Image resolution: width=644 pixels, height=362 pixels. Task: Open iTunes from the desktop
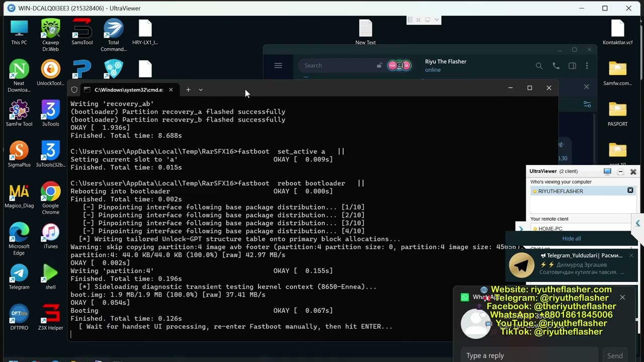point(50,236)
